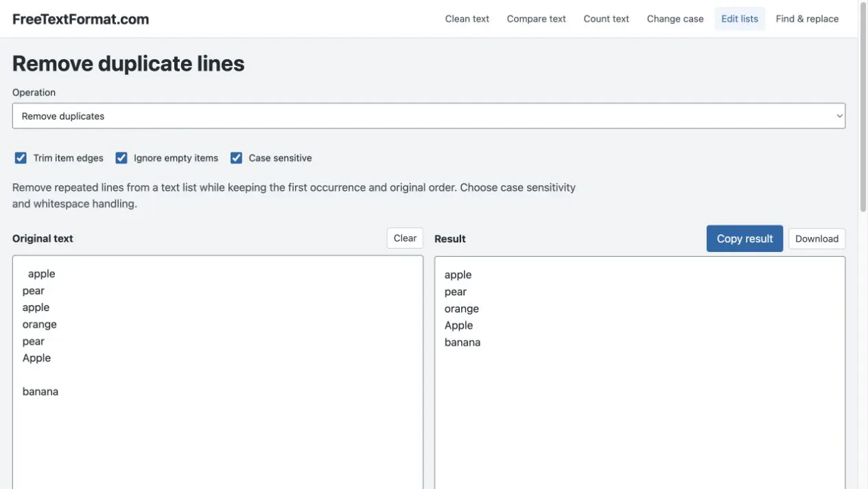868x489 pixels.
Task: Go to Compare text in the navigation
Action: [x=537, y=19]
